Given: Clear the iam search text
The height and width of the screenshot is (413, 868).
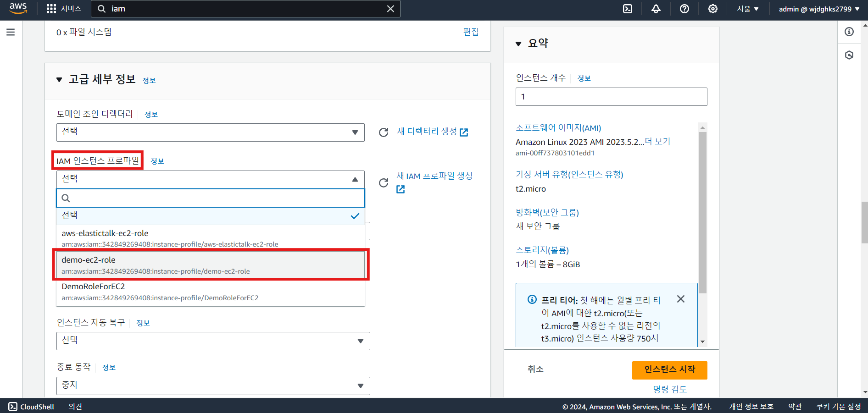Looking at the screenshot, I should click(390, 9).
